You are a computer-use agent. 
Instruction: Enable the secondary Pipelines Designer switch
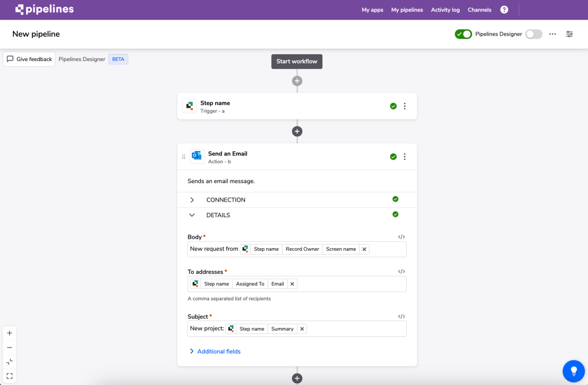(x=533, y=34)
